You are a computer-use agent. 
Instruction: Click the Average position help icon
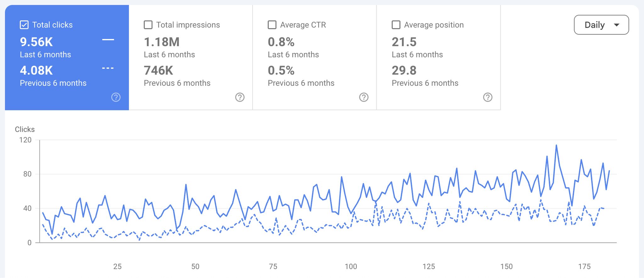click(487, 97)
